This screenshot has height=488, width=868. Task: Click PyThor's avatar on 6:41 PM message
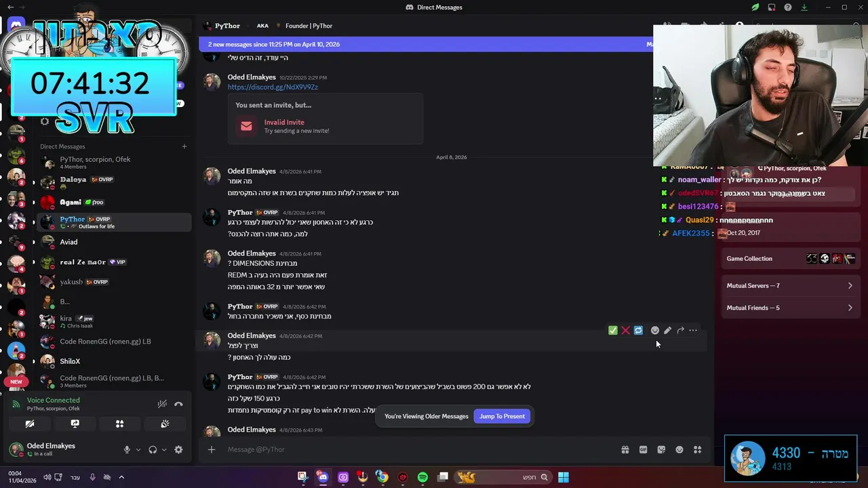212,217
